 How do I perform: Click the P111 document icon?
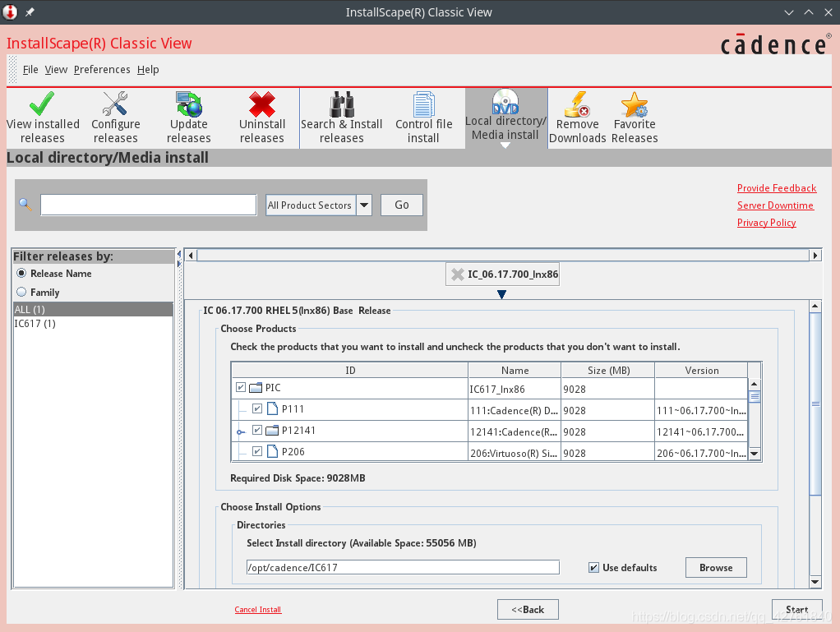(x=273, y=408)
